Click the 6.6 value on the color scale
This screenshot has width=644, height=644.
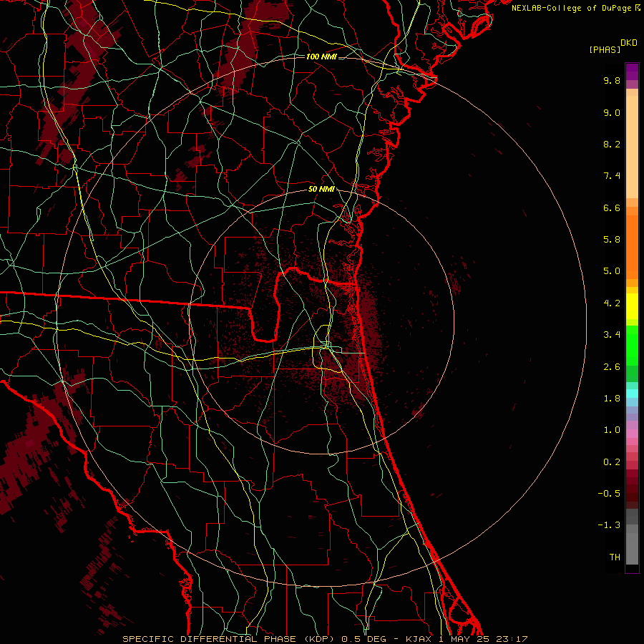[612, 208]
